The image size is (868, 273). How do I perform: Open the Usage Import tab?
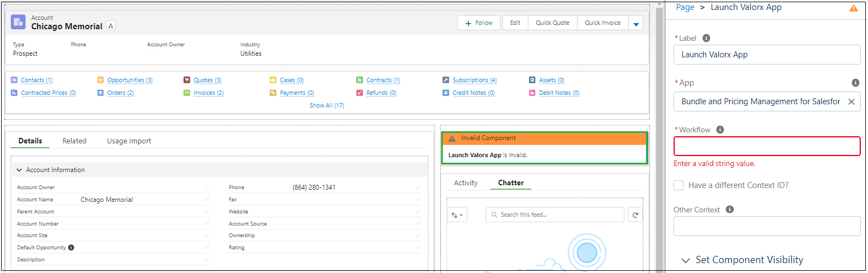129,141
